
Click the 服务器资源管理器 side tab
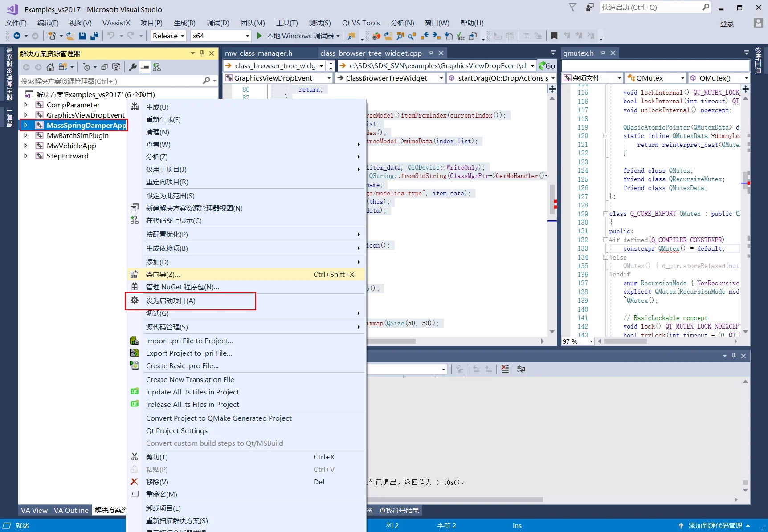click(x=9, y=73)
